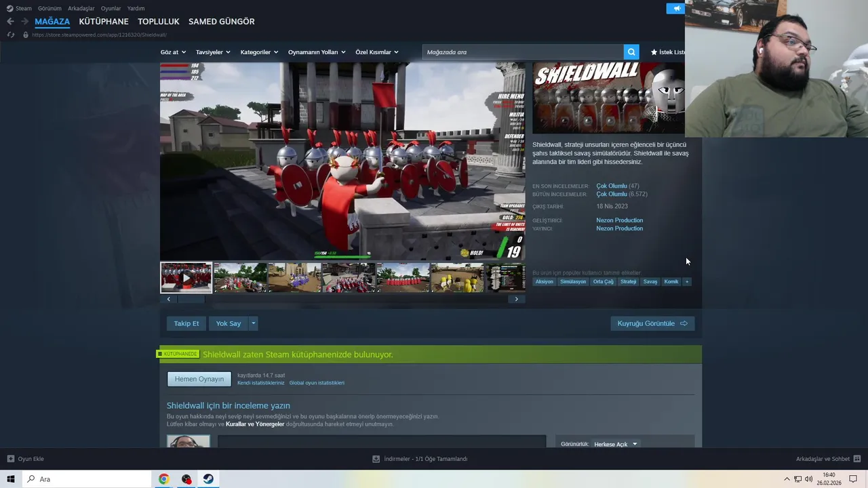Viewport: 868px width, 488px height.
Task: Click the magnifier search button in store
Action: (x=631, y=52)
